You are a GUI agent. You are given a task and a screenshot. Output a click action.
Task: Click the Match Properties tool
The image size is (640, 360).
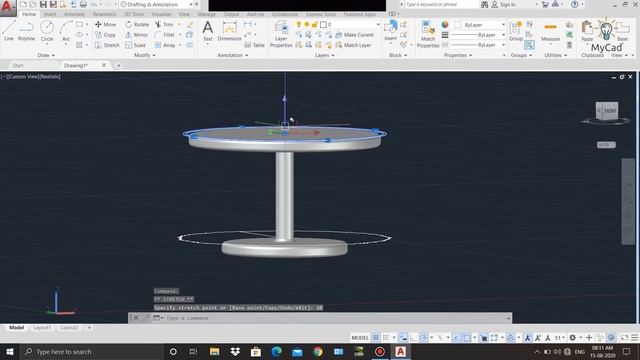coord(428,34)
